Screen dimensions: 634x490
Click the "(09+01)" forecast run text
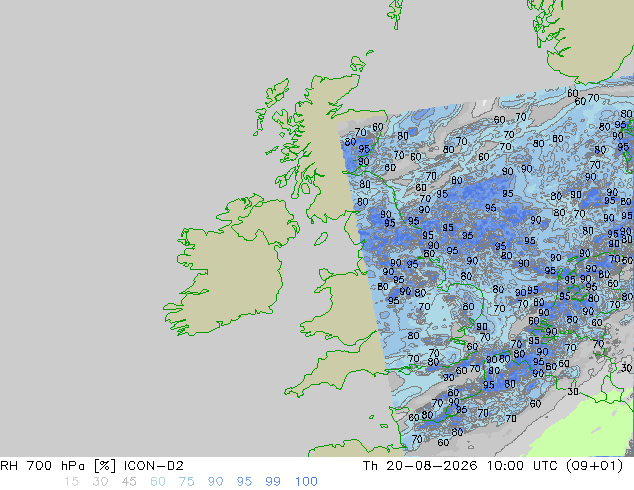tap(594, 466)
